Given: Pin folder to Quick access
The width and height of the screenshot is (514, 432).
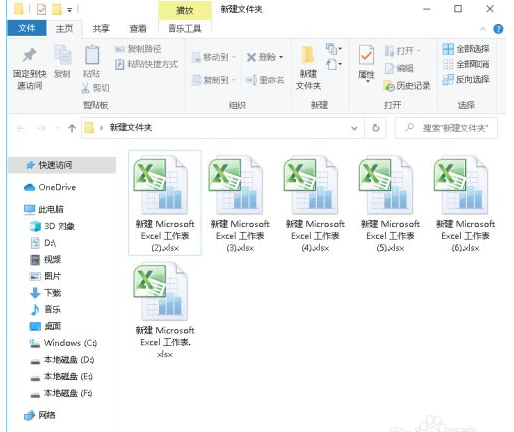Looking at the screenshot, I should point(29,68).
